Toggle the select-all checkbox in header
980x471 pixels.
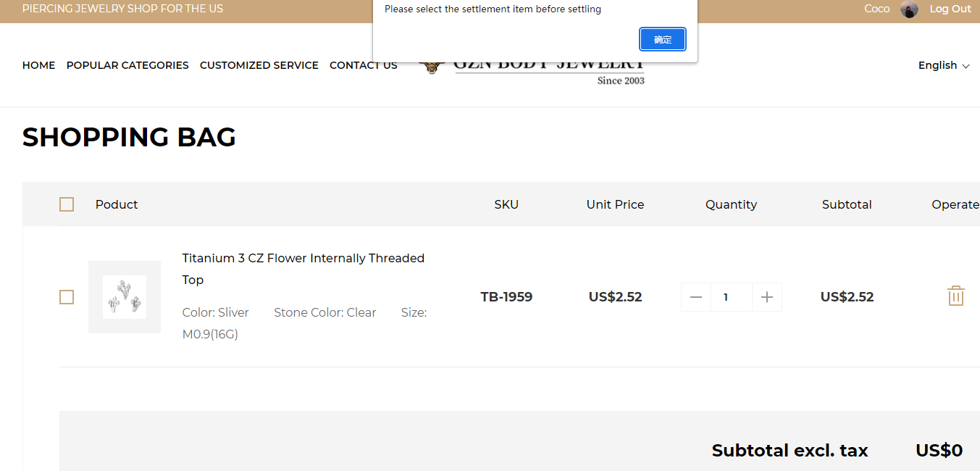pos(67,204)
